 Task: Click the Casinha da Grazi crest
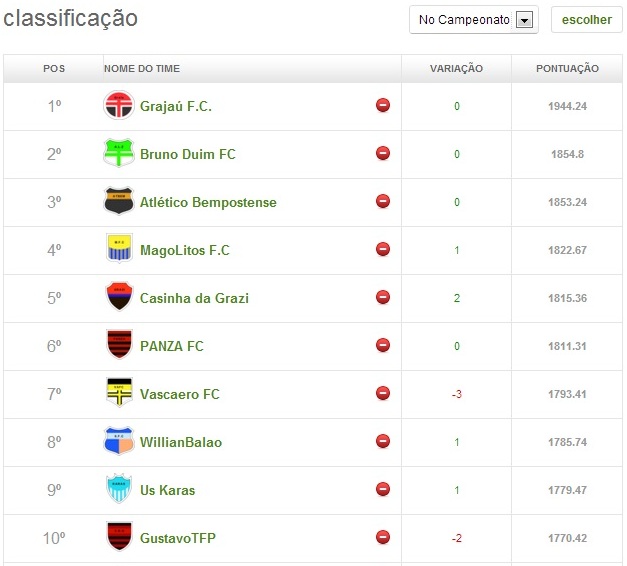[119, 298]
